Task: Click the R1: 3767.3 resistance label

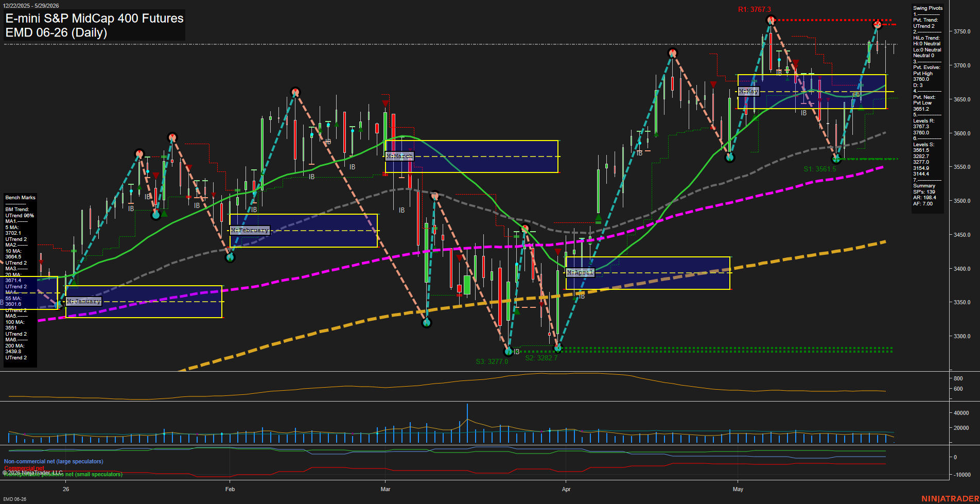Action: click(754, 9)
